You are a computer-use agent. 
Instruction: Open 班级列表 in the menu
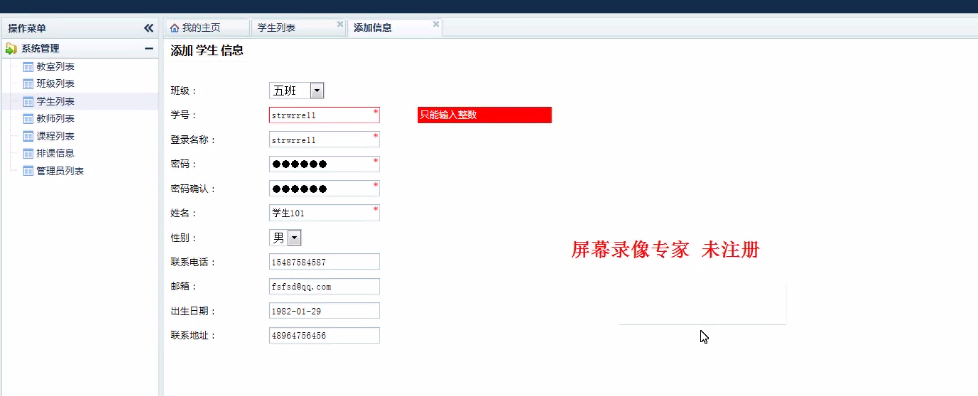56,84
